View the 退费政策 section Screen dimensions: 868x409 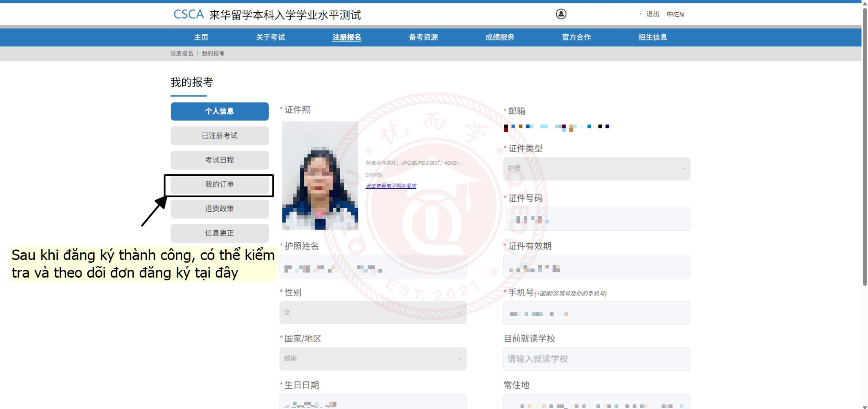[220, 209]
